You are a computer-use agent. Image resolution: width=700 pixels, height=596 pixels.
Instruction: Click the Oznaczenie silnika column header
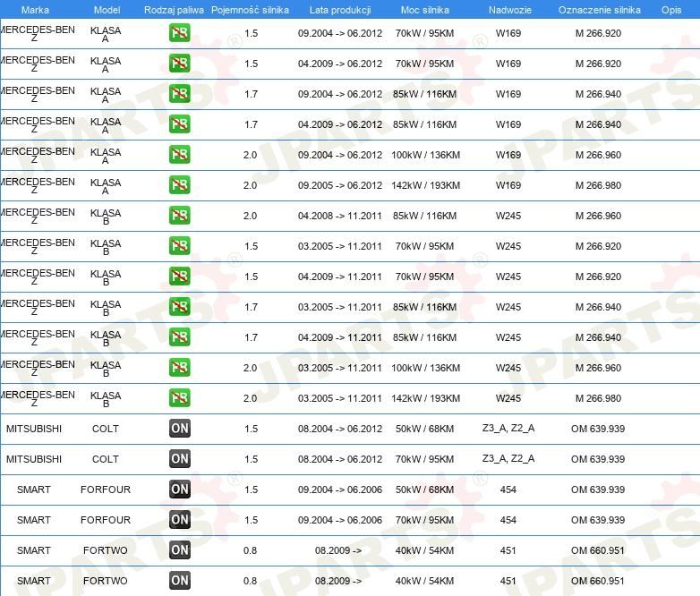pos(600,10)
